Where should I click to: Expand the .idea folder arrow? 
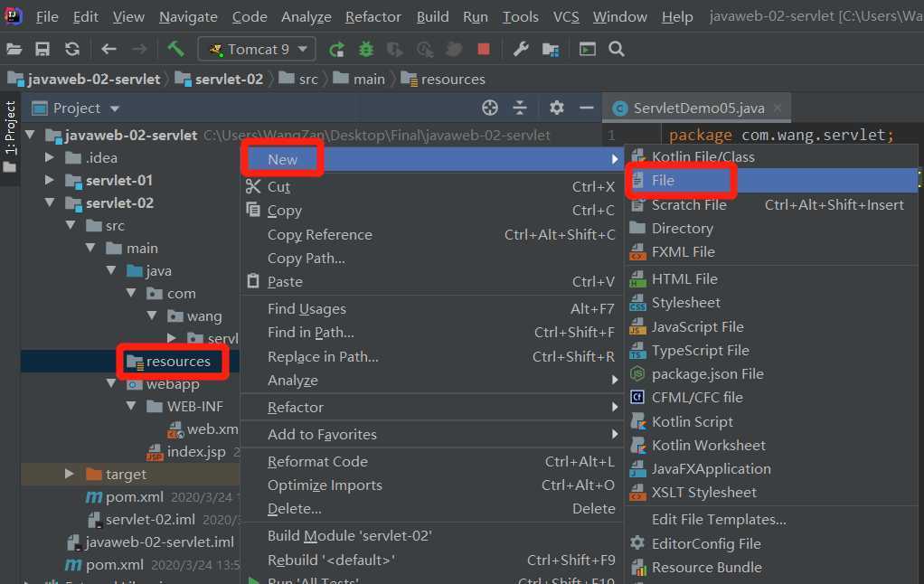click(50, 157)
